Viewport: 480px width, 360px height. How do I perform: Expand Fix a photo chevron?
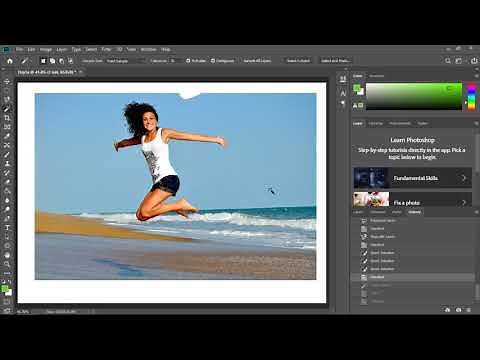point(464,203)
